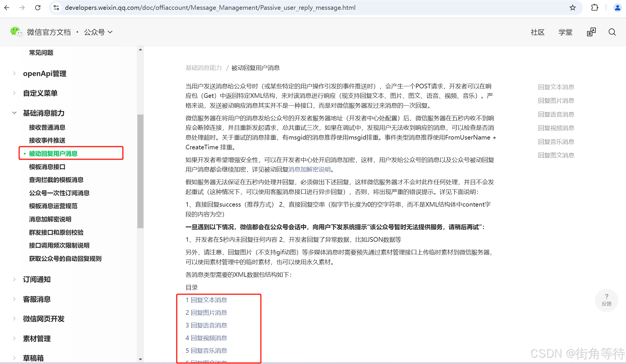Click the 反馈 feedback button

click(x=606, y=300)
